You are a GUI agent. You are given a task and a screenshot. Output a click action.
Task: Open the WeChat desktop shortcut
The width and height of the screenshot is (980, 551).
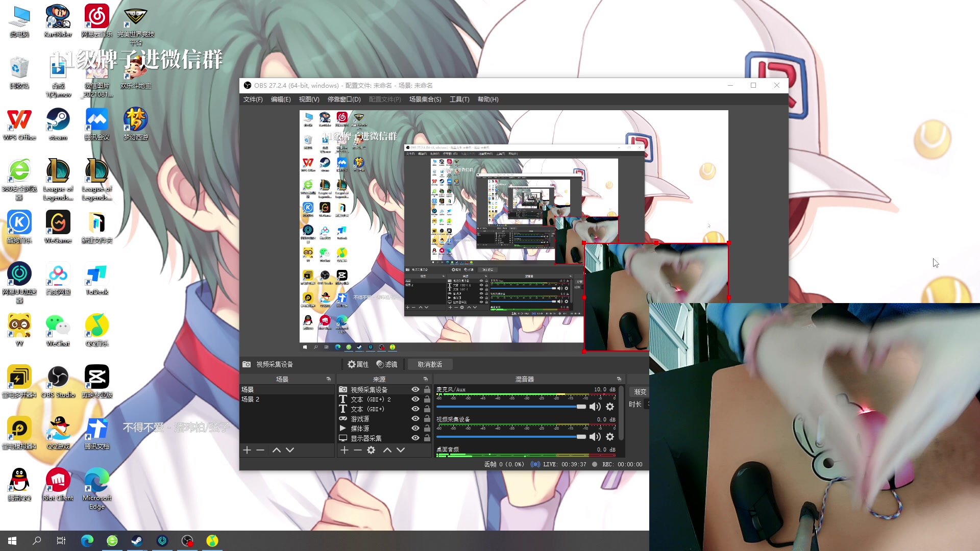pos(58,330)
